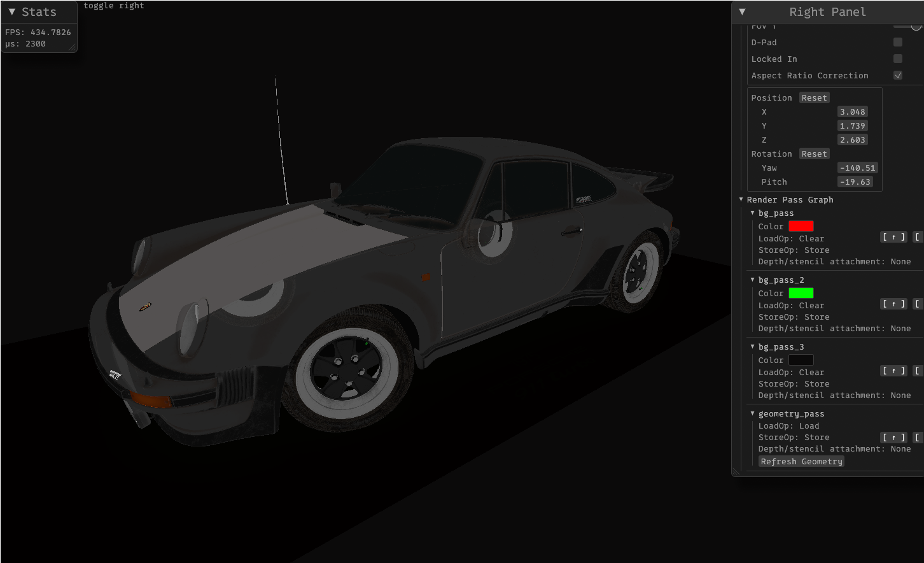The height and width of the screenshot is (563, 924).
Task: Collapse the Right Panel using its triangle
Action: (x=742, y=11)
